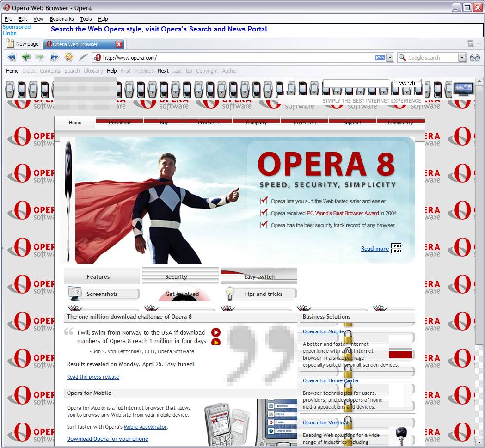Click the page scrollbar thumb
Image resolution: width=485 pixels, height=448 pixels.
click(479, 215)
